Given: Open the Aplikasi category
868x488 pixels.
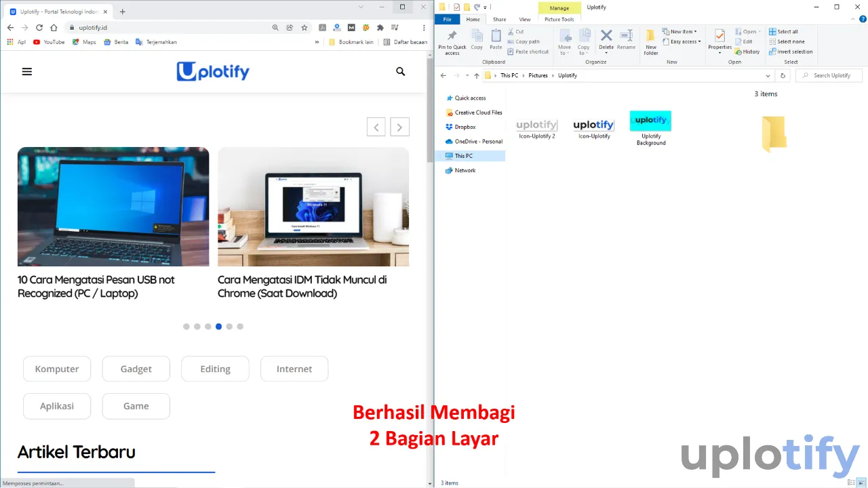Looking at the screenshot, I should 57,406.
